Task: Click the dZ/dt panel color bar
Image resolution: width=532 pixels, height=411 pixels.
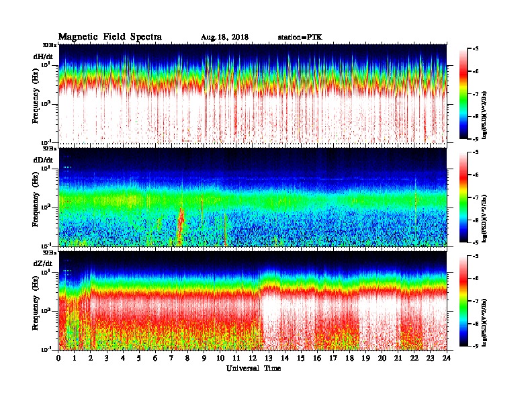Action: pyautogui.click(x=463, y=301)
